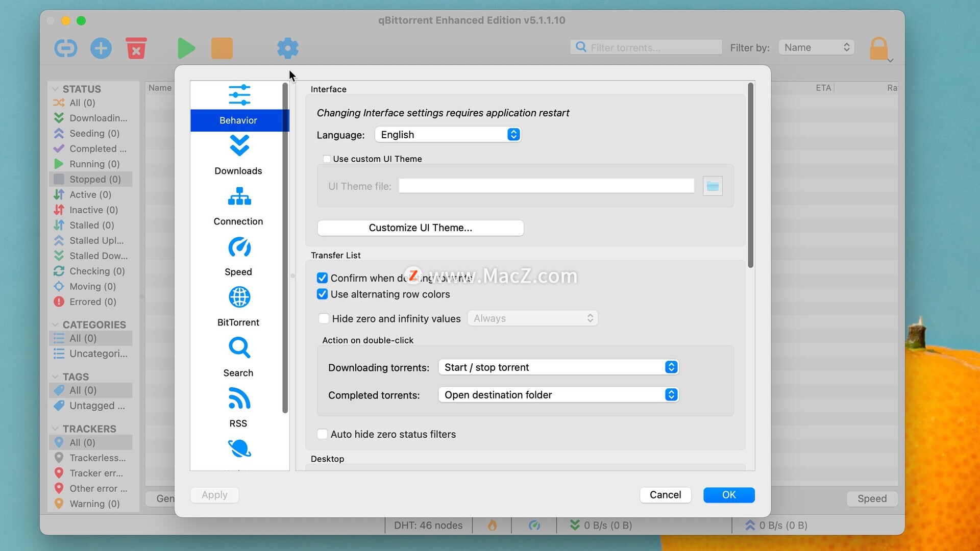980x551 pixels.
Task: Switch to the Downloads preferences tab
Action: tap(238, 171)
